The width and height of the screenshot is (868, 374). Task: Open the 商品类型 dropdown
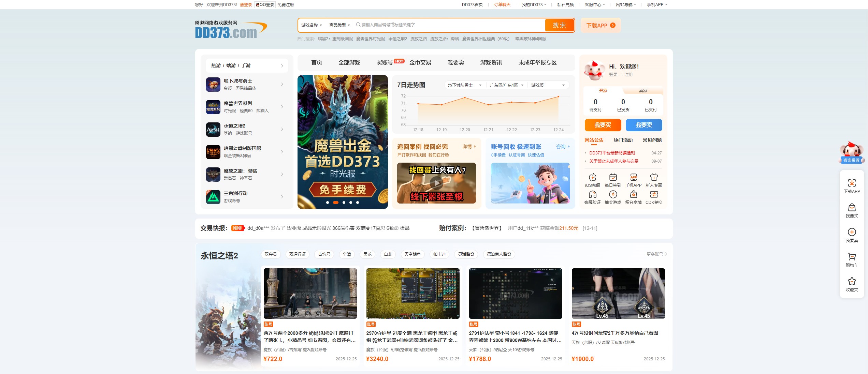[x=340, y=25]
